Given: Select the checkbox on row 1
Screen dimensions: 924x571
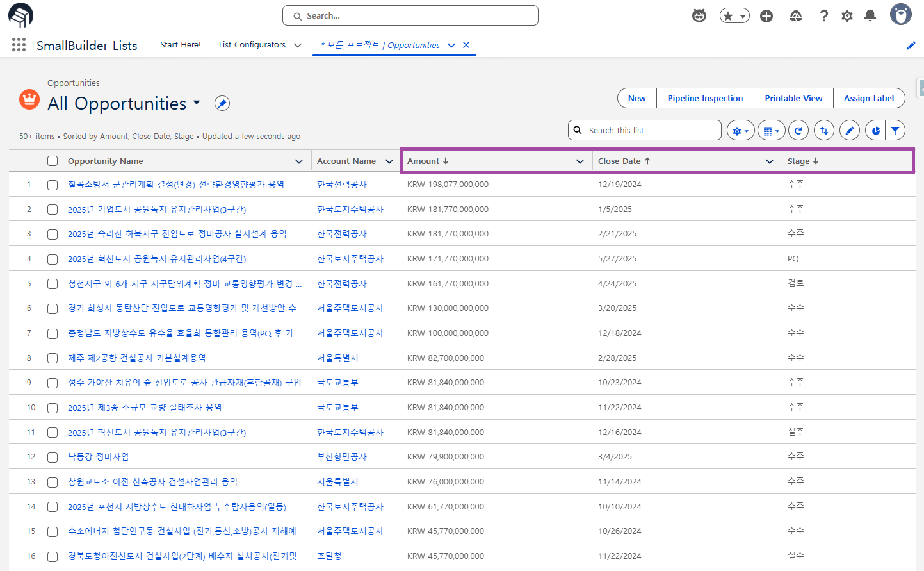Looking at the screenshot, I should click(53, 184).
